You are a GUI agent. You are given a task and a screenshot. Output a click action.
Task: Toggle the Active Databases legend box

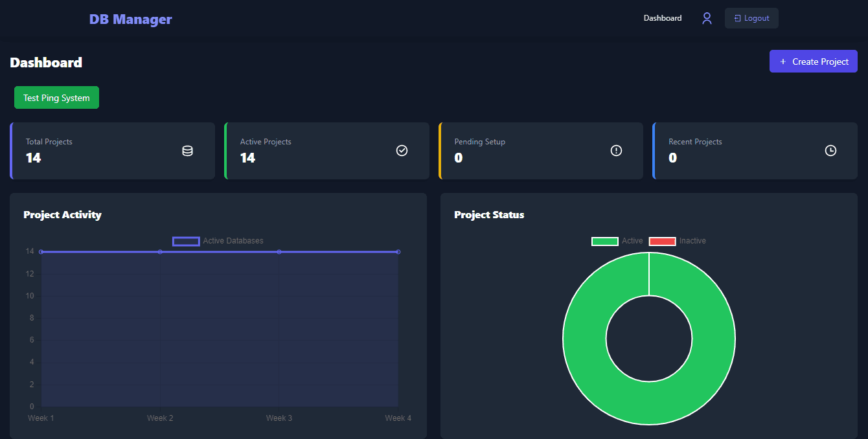point(186,241)
